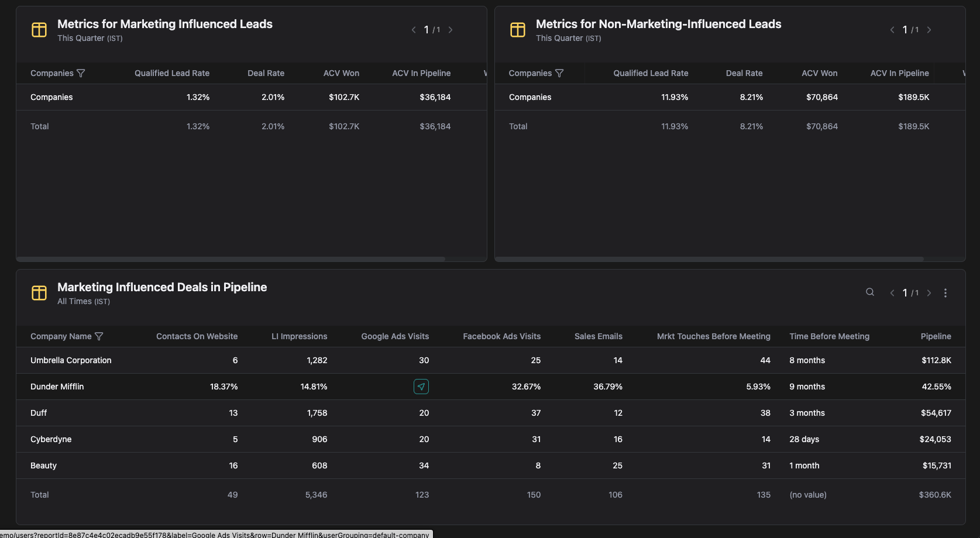The height and width of the screenshot is (538, 980).
Task: Go to previous page in Non-Marketing-Influenced Leads
Action: pyautogui.click(x=892, y=30)
